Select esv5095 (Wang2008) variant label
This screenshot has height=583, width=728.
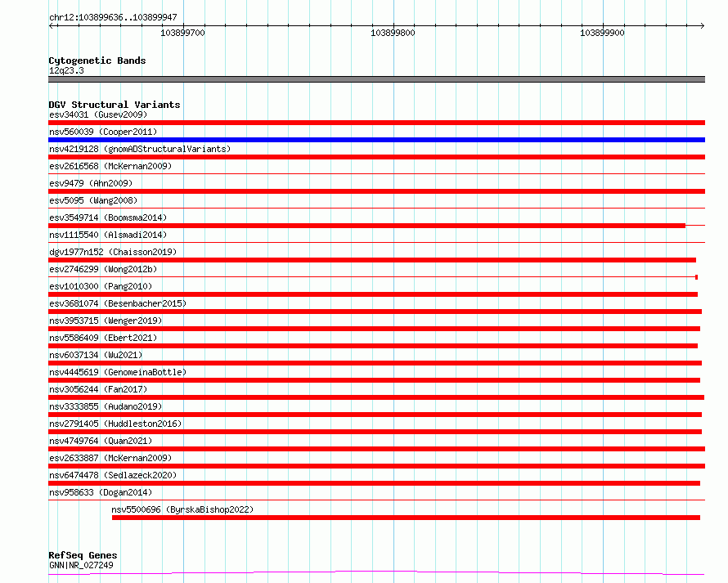(93, 200)
